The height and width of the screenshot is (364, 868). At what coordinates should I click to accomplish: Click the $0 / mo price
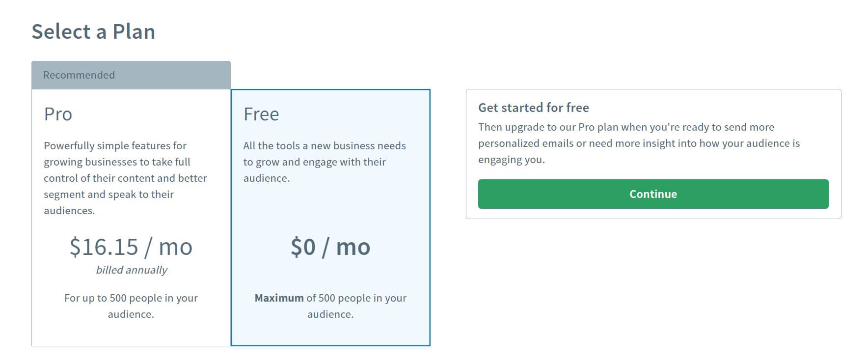click(330, 247)
